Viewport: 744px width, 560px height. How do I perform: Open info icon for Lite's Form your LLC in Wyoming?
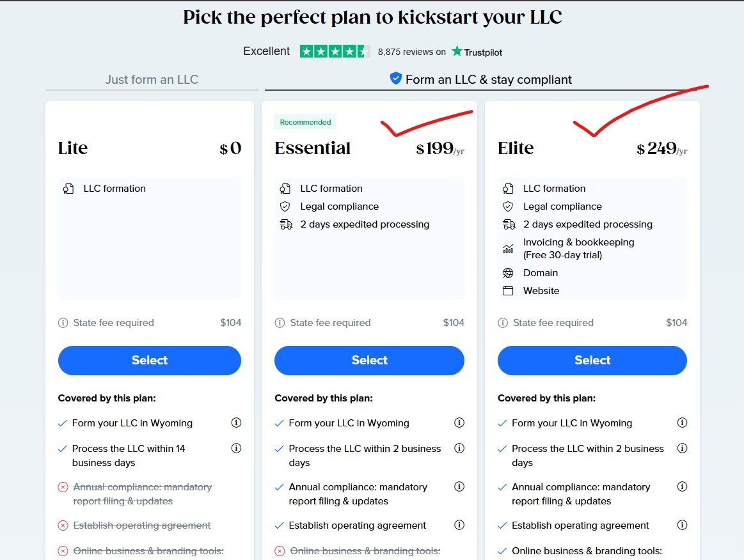[236, 423]
